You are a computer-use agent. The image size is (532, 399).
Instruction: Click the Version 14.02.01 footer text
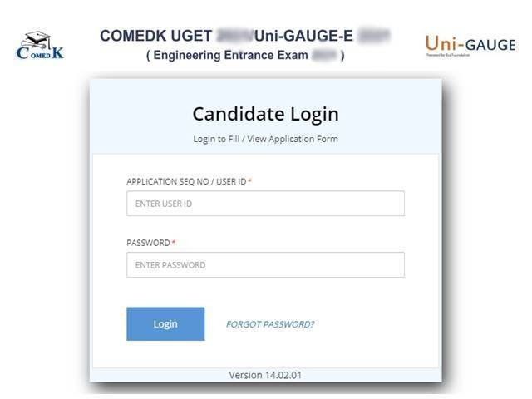pos(265,375)
